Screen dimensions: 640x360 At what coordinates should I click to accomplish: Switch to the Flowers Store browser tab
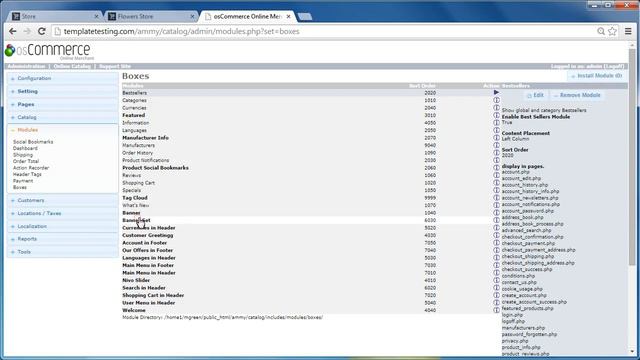coord(151,16)
